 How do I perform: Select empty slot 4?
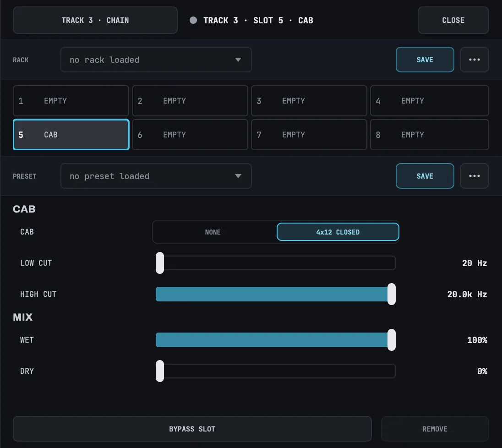point(429,101)
